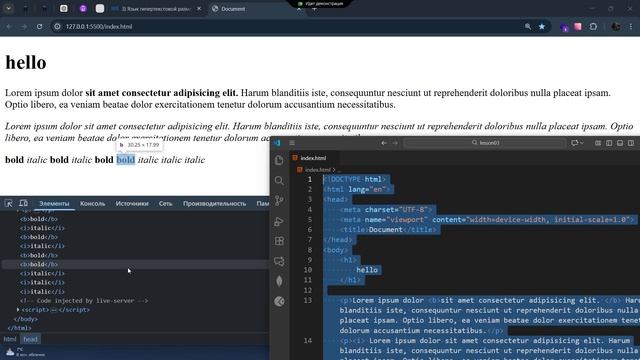Click the leaf-shaped icon in VS Code activity bar
Image resolution: width=640 pixels, height=360 pixels.
pos(279,281)
